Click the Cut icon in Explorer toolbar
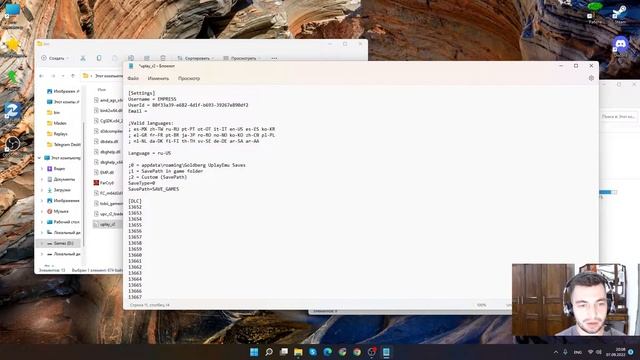 coord(83,58)
